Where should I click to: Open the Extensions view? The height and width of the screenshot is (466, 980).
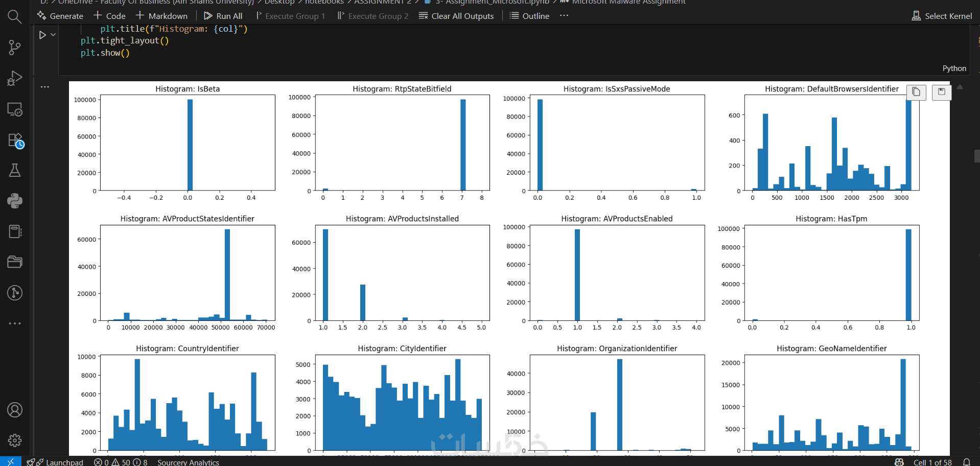(x=15, y=140)
